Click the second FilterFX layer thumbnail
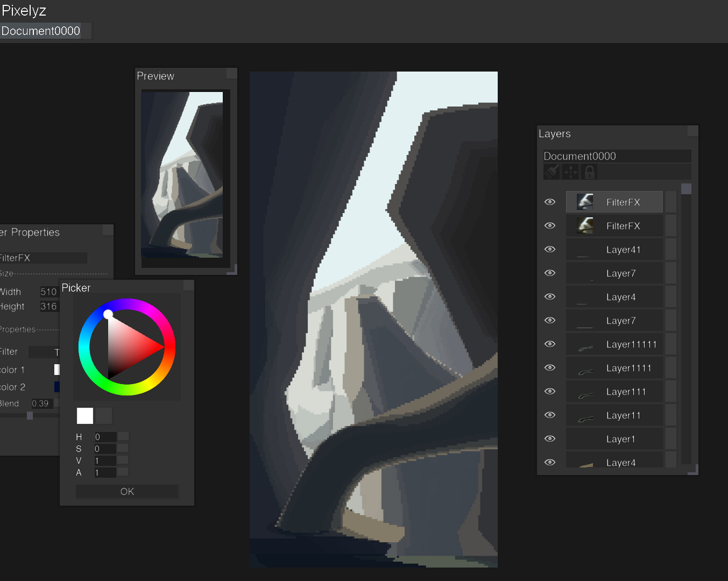This screenshot has width=728, height=581. [x=585, y=225]
